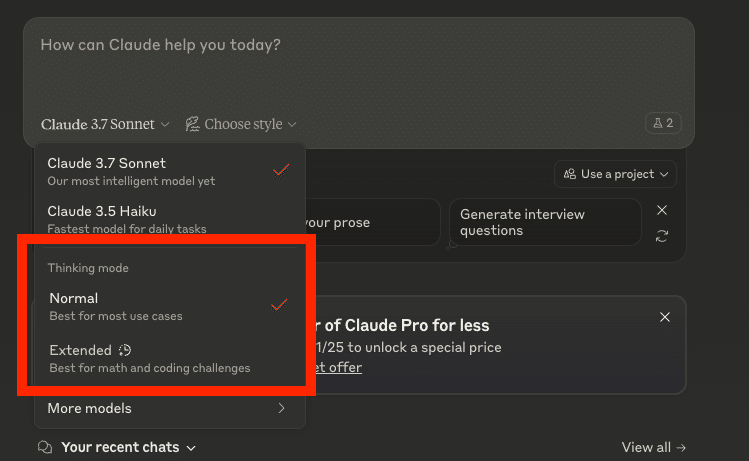The height and width of the screenshot is (461, 749).
Task: Dismiss the suggestion prompts with X icon
Action: tap(662, 210)
